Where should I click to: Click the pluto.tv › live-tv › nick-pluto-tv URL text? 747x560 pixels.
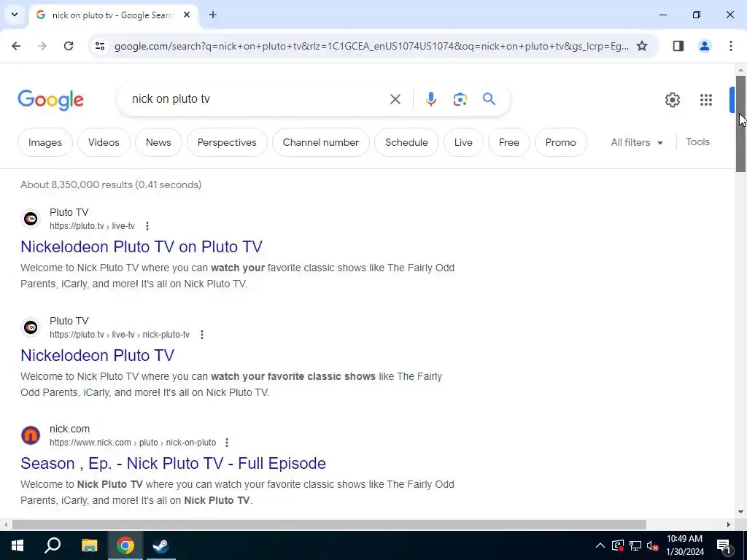tap(120, 334)
